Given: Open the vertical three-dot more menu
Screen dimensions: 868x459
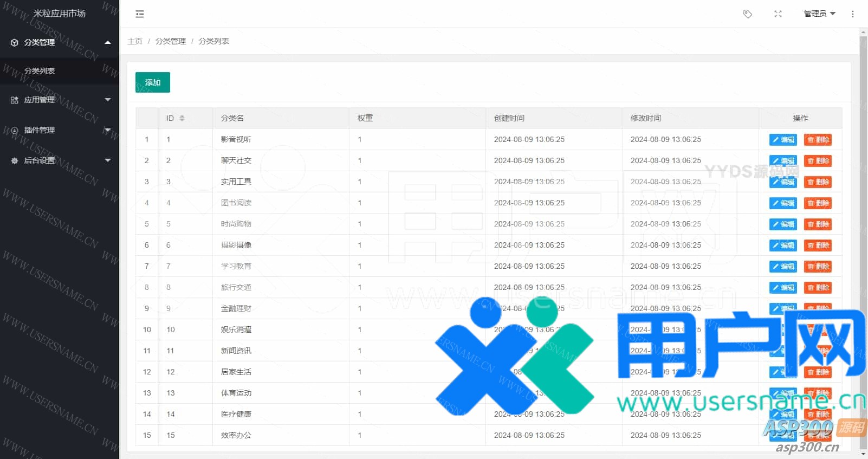Looking at the screenshot, I should pos(852,14).
